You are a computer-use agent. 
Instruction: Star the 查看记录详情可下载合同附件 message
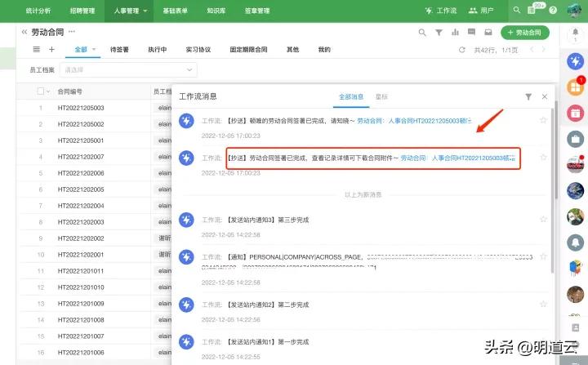(x=543, y=157)
